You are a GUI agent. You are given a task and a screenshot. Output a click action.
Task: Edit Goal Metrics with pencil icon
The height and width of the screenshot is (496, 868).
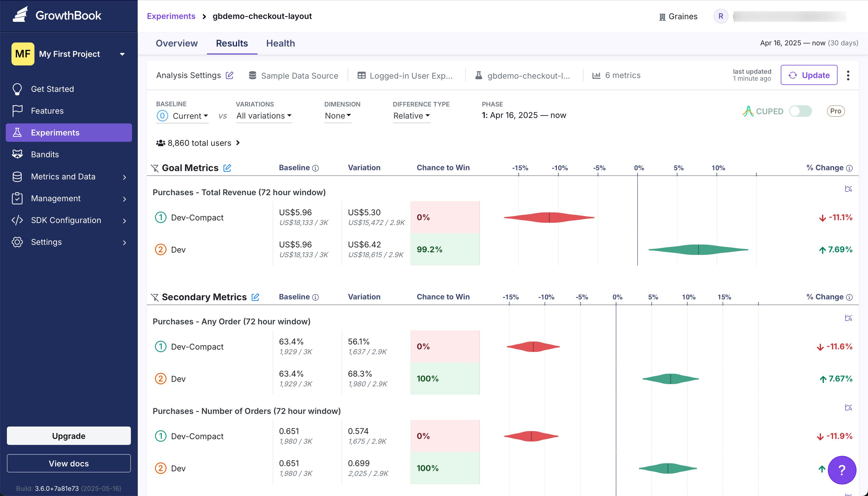(x=227, y=168)
